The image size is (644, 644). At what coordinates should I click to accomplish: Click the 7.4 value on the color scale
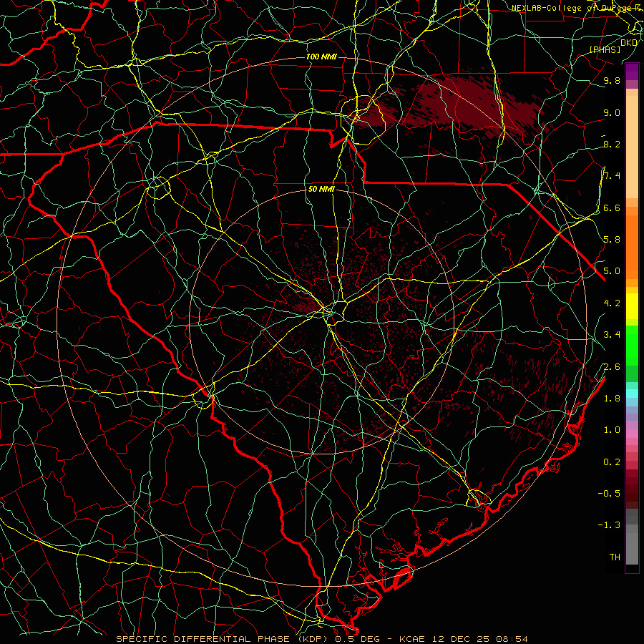click(x=612, y=176)
